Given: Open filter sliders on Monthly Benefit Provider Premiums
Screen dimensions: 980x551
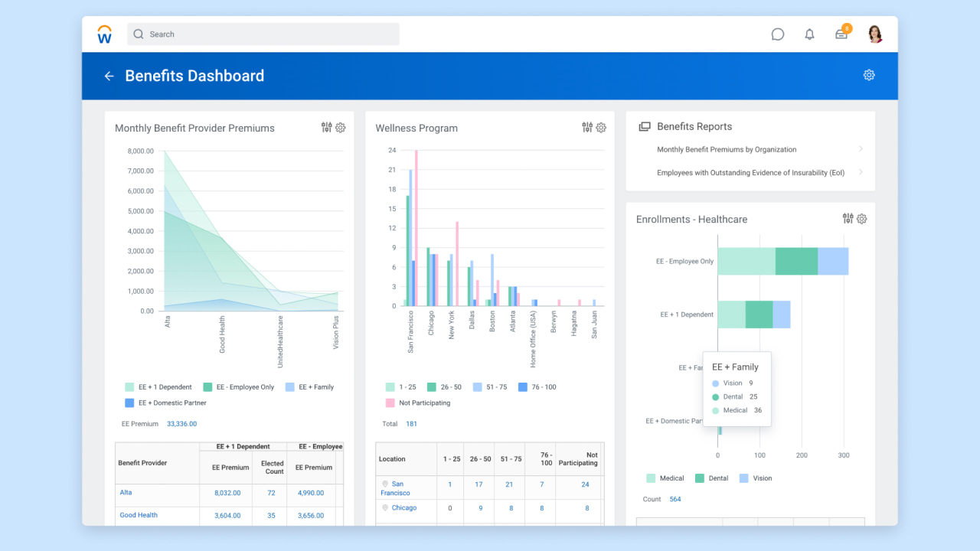Looking at the screenshot, I should click(x=327, y=128).
